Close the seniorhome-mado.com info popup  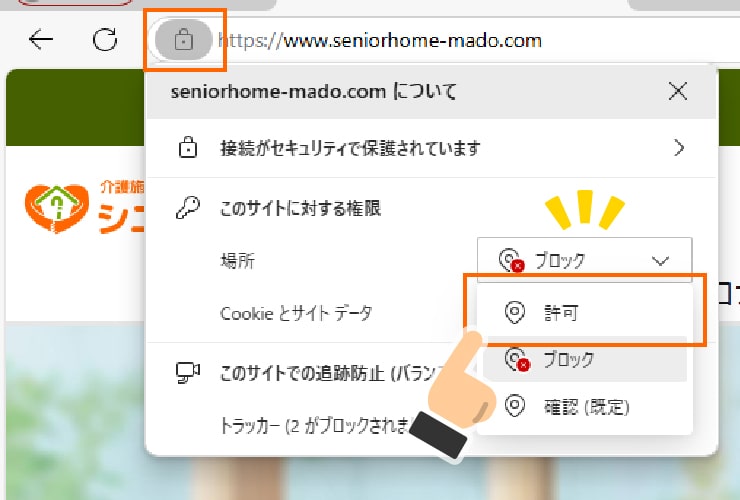(x=678, y=91)
